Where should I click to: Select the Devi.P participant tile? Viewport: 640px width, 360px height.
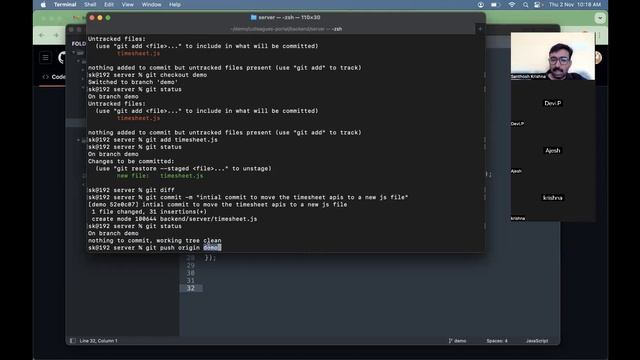point(553,103)
